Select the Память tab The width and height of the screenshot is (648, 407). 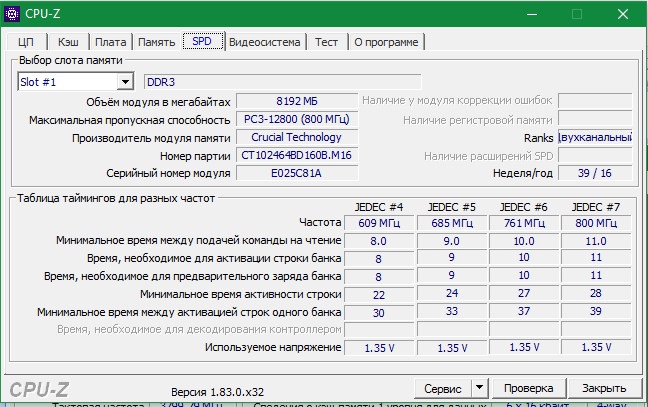click(156, 42)
